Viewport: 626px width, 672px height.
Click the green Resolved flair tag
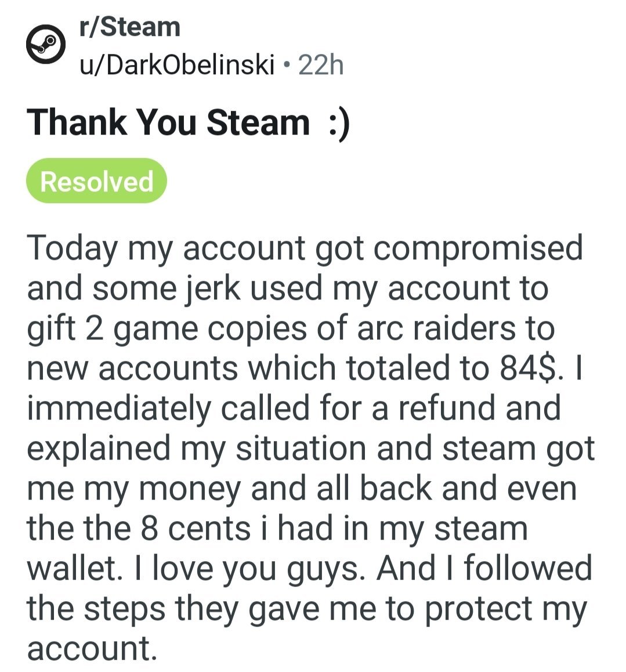click(x=96, y=181)
